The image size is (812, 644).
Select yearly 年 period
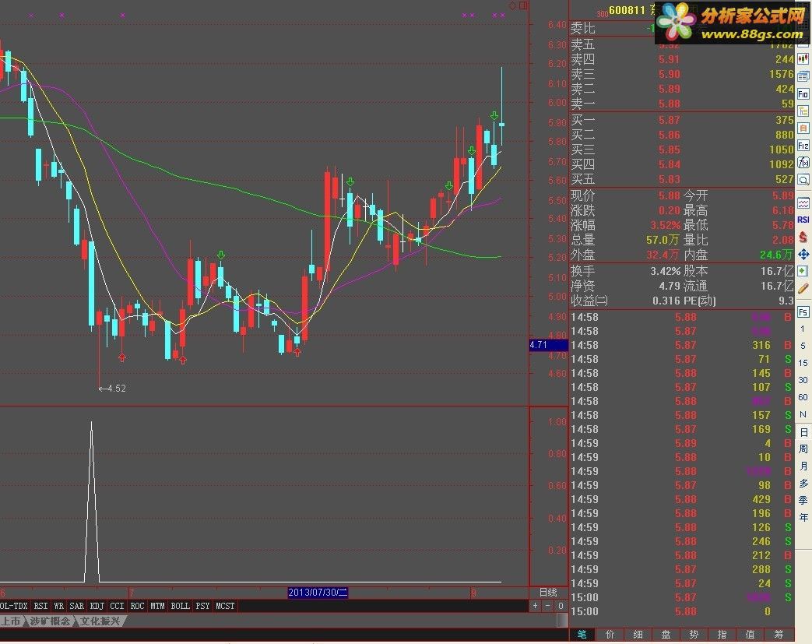pos(803,517)
